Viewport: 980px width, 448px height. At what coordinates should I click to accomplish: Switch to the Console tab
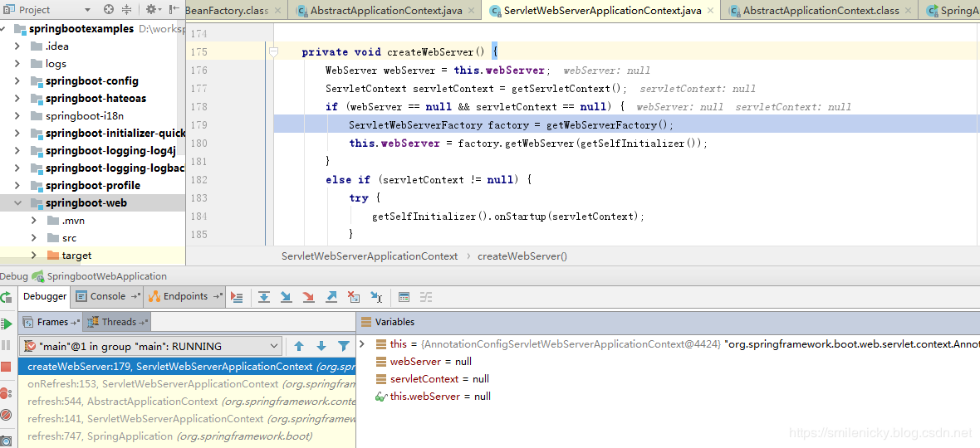pos(107,296)
